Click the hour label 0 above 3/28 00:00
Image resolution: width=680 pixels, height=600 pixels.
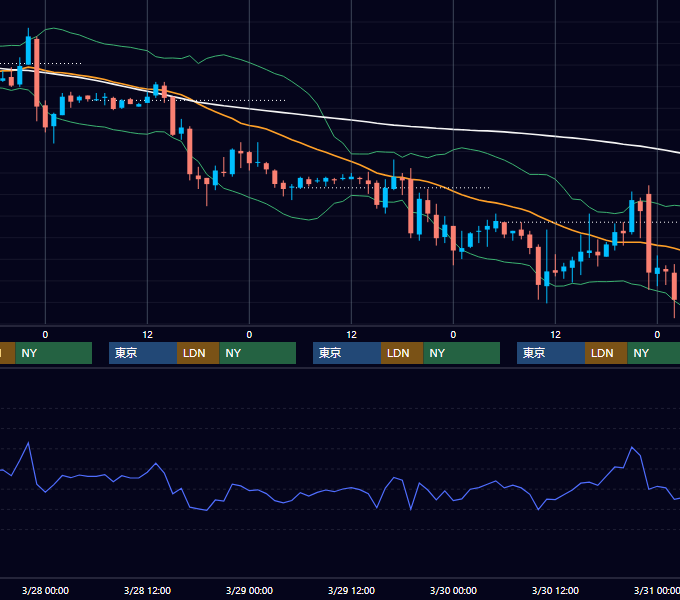tap(45, 335)
